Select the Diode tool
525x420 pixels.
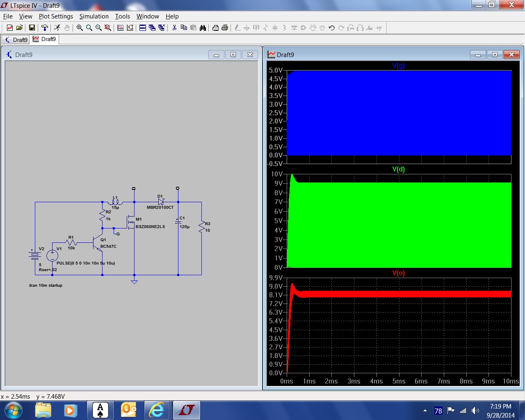(x=294, y=28)
